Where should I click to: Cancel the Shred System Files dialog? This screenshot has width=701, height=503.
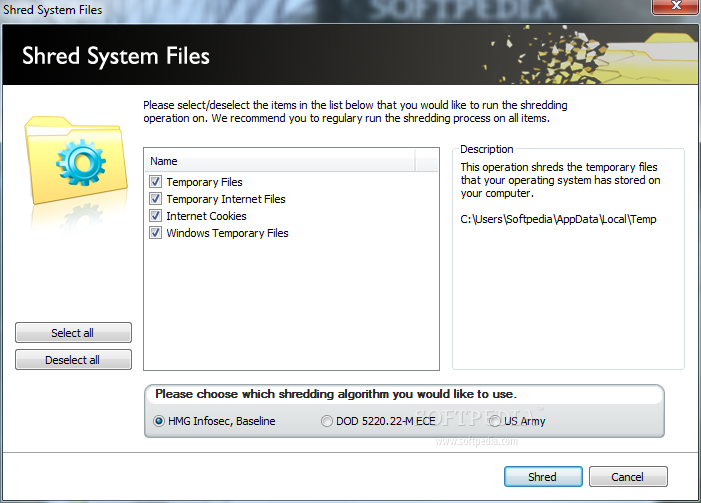(628, 477)
